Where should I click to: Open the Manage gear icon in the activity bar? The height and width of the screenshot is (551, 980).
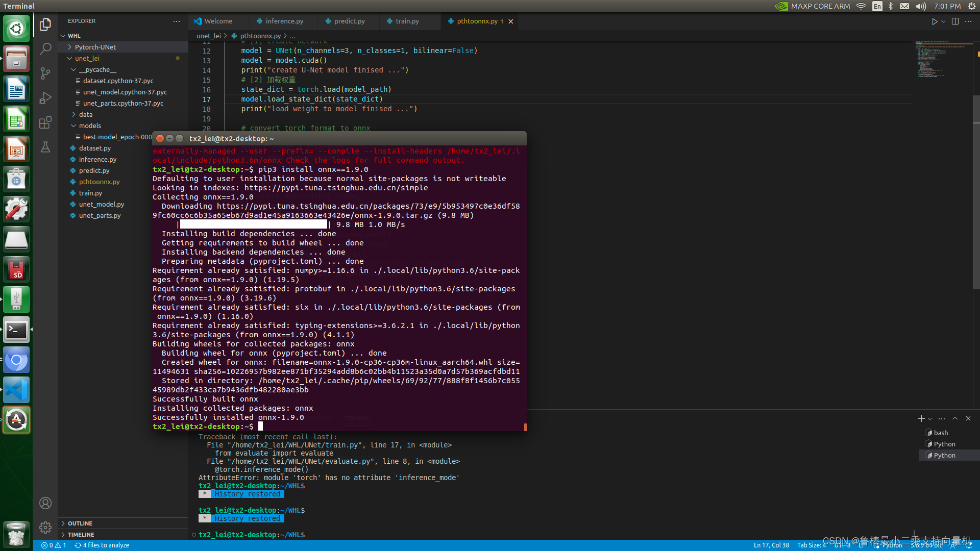click(45, 528)
